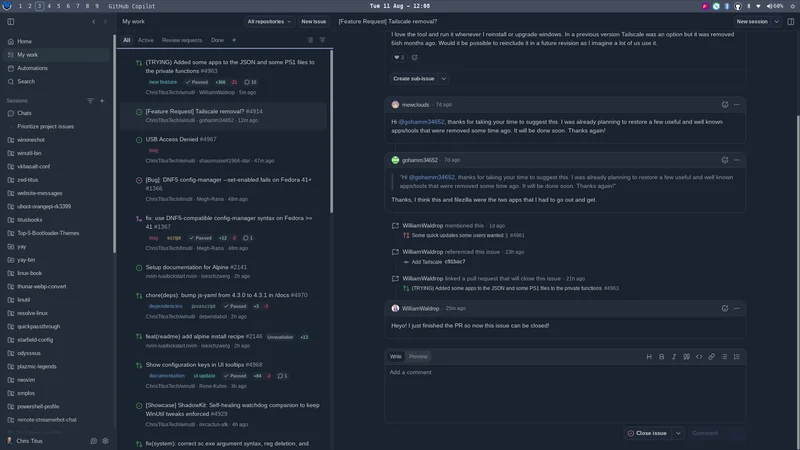This screenshot has width=800, height=450.
Task: Go back with the navigation arrow
Action: click(94, 21)
